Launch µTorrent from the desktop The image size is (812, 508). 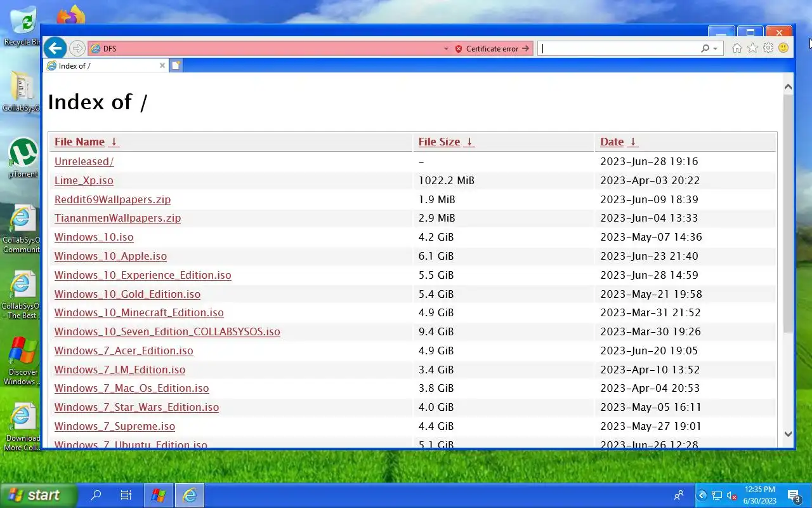tap(23, 158)
